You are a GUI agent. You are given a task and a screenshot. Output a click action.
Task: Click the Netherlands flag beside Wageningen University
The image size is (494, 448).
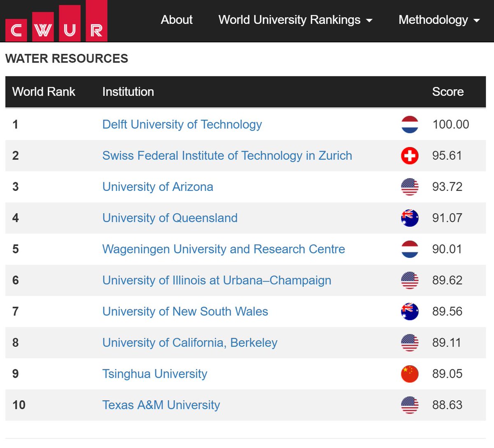pyautogui.click(x=410, y=249)
